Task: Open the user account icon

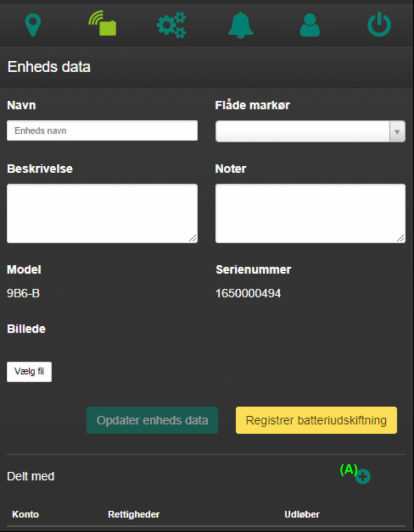Action: pos(310,25)
